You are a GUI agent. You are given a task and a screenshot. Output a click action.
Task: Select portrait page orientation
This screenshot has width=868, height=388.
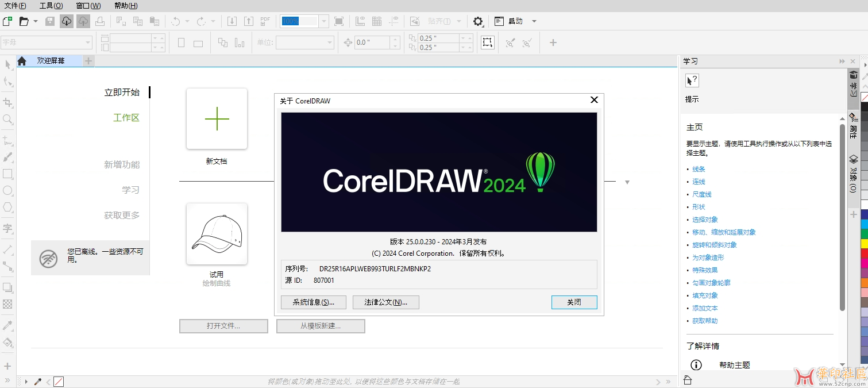tap(182, 43)
